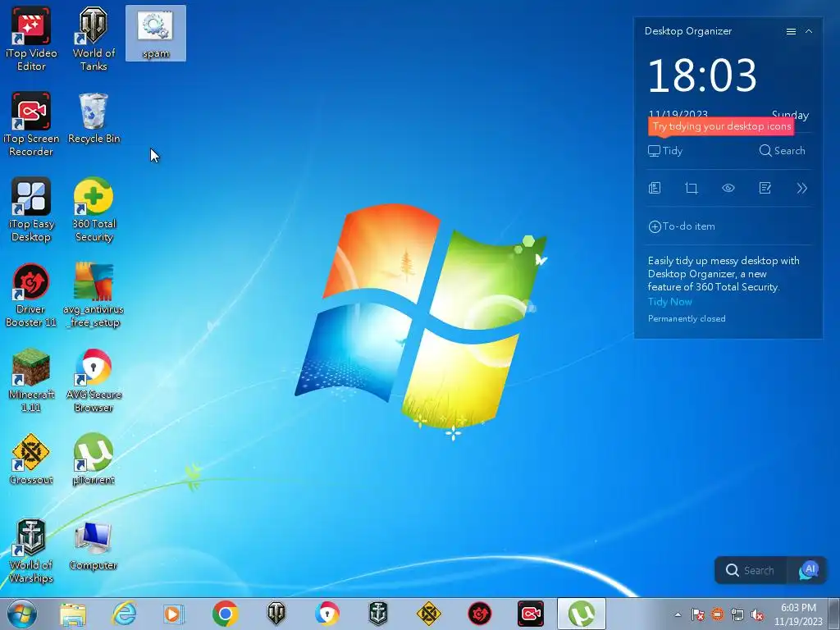Click the orange tidying desktop icons tooltip
Viewport: 840px width, 630px height.
[x=721, y=127]
